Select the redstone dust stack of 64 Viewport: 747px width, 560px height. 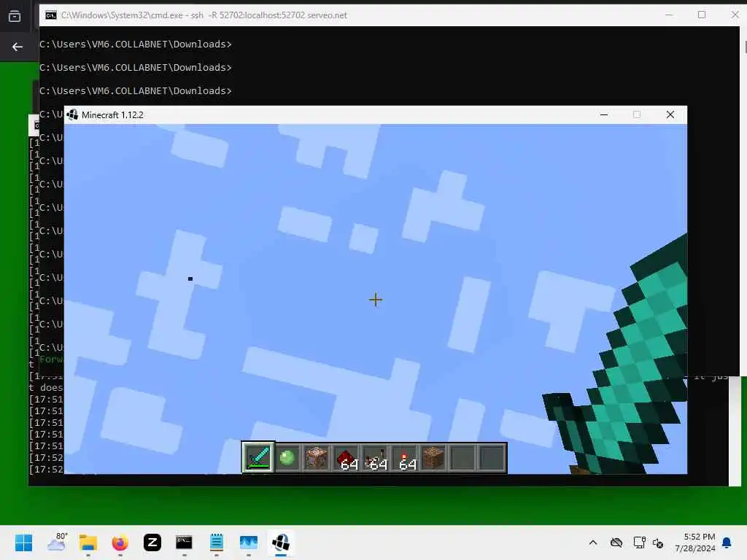pos(346,458)
